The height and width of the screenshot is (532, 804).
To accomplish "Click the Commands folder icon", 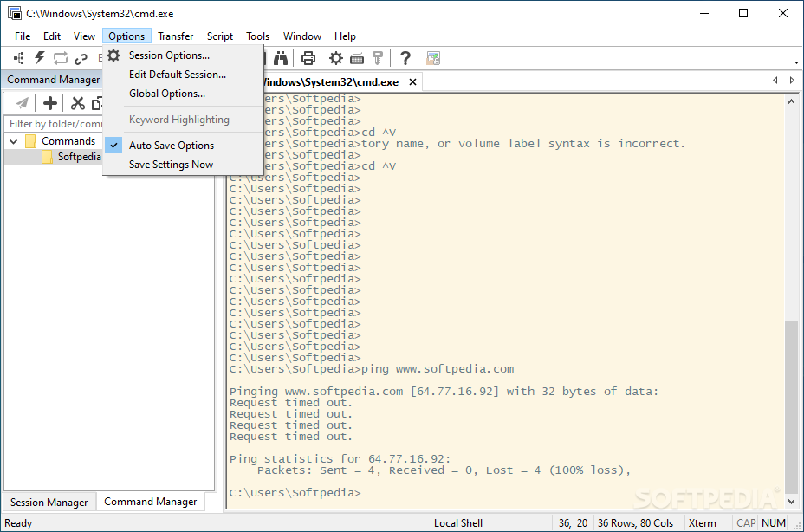I will pos(31,141).
